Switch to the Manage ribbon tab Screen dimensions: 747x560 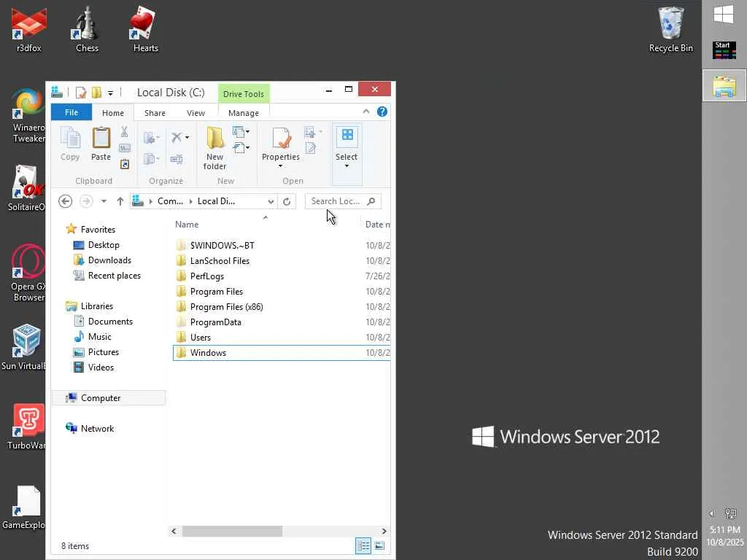click(x=244, y=113)
